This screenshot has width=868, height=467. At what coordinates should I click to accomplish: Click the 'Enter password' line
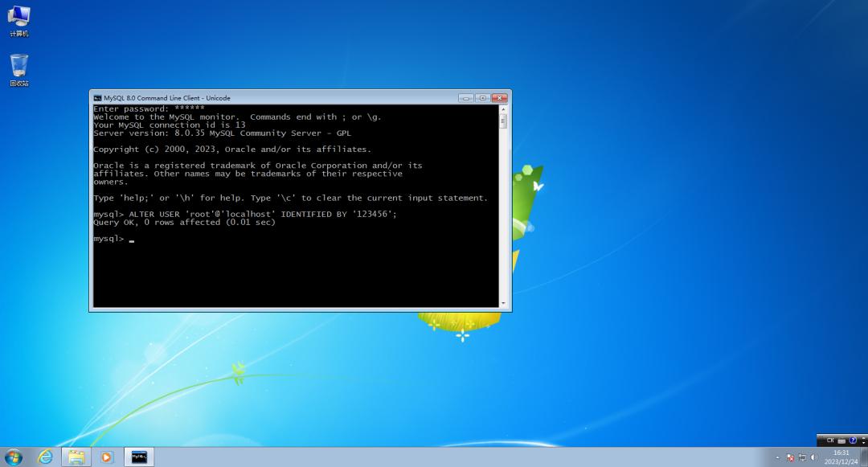pyautogui.click(x=149, y=109)
